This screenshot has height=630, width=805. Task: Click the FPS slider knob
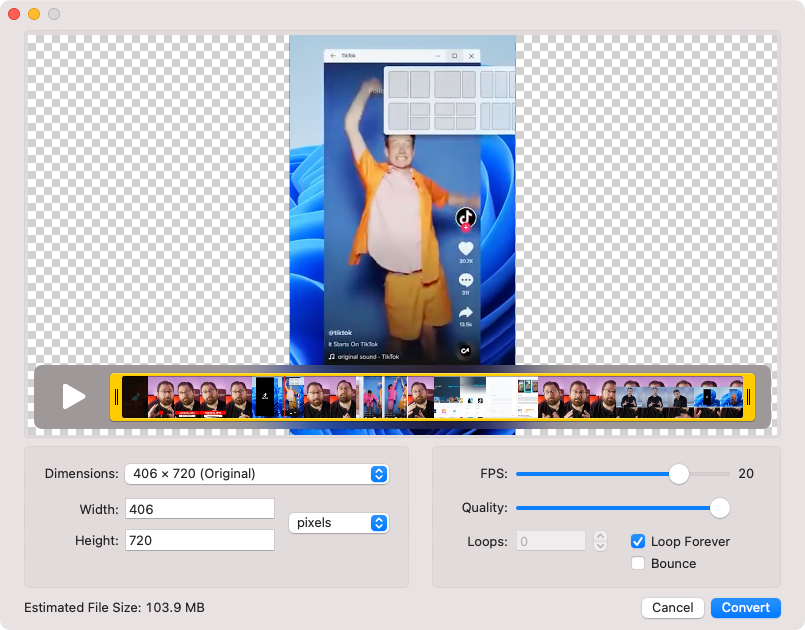coord(680,474)
